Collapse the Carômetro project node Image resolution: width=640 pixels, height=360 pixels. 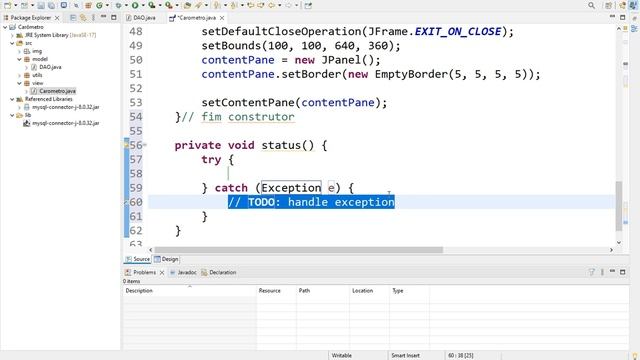pyautogui.click(x=5, y=27)
